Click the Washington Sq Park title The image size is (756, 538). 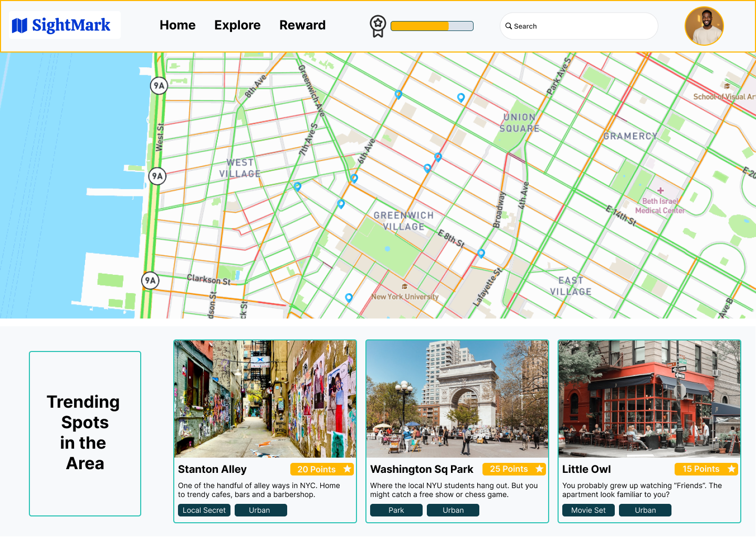point(422,469)
